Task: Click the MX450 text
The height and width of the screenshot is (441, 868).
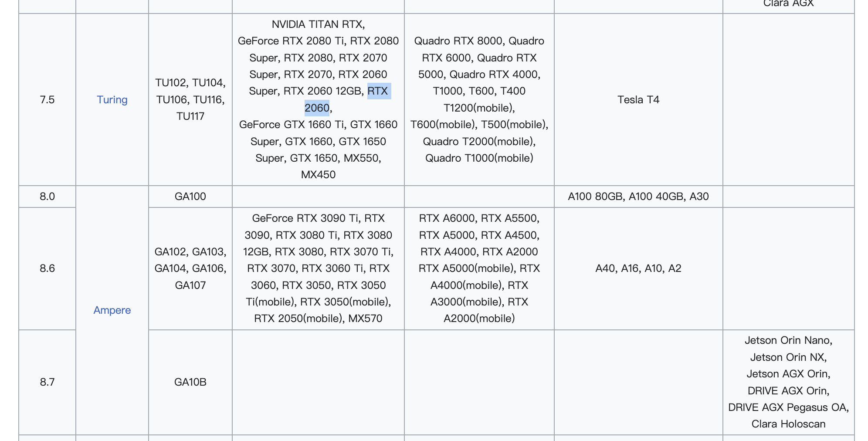Action: [x=318, y=175]
